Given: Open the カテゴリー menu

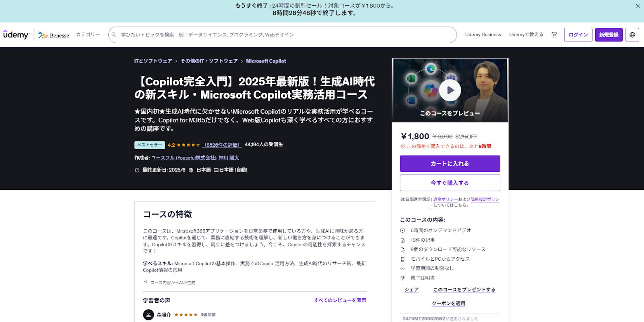Looking at the screenshot, I should coord(88,35).
